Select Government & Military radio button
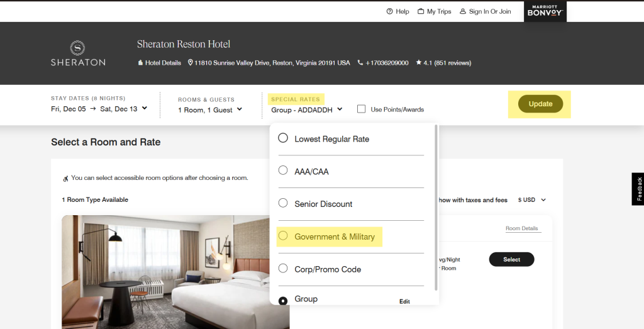Image resolution: width=644 pixels, height=329 pixels. [x=283, y=235]
